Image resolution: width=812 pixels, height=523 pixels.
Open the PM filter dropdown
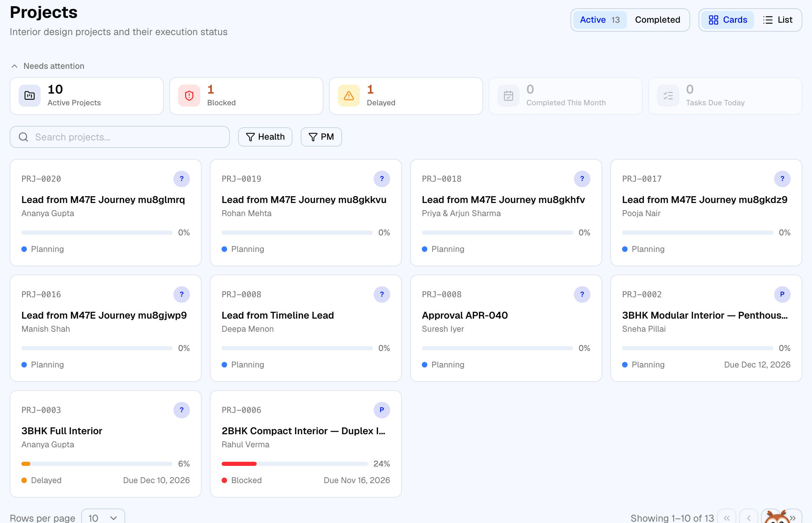point(321,137)
